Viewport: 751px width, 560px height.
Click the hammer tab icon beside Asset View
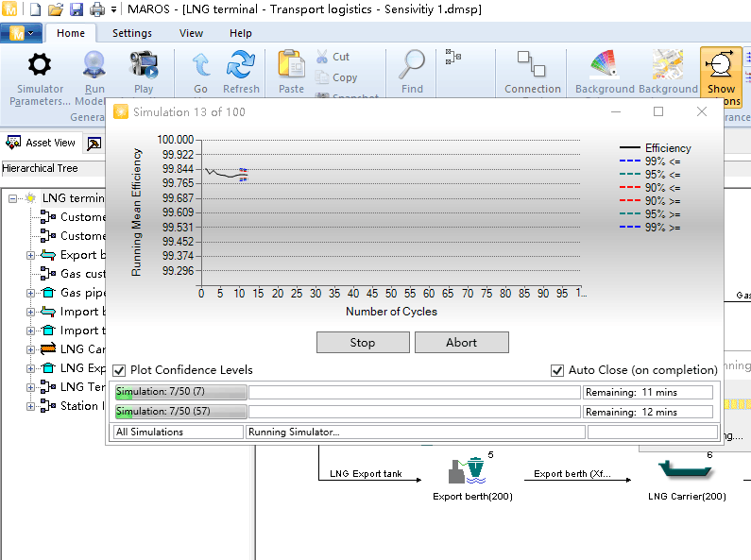point(94,144)
